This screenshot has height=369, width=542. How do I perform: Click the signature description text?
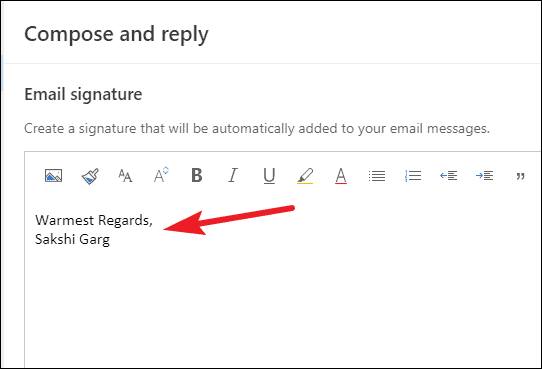coord(257,129)
